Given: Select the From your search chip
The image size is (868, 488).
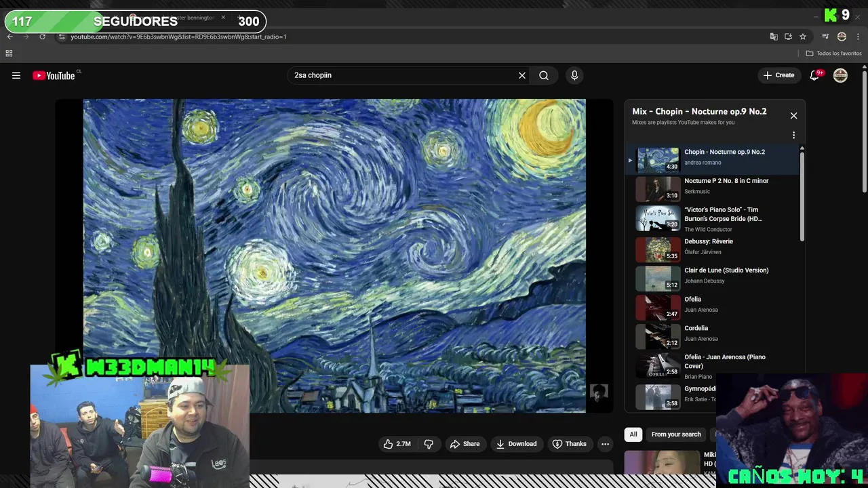Looking at the screenshot, I should click(676, 434).
